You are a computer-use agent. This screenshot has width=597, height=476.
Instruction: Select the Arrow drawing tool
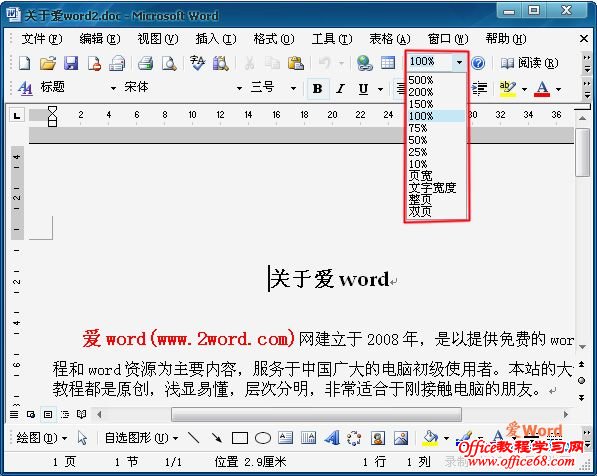tap(217, 438)
